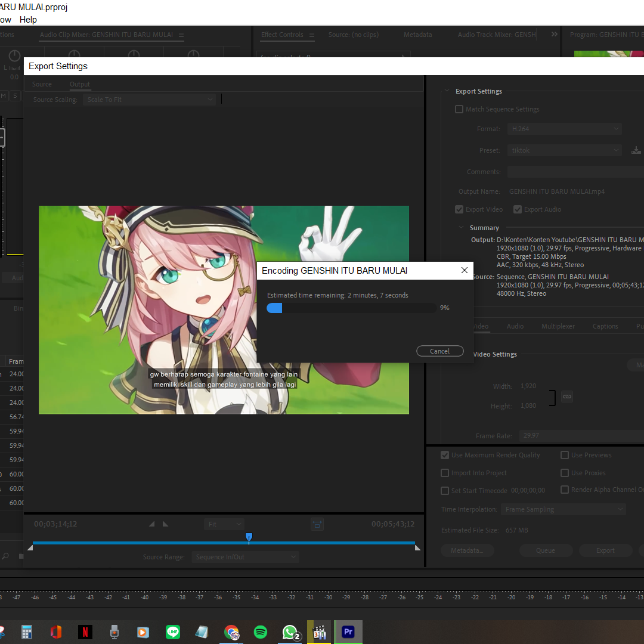Switch to the Source tab
Screen dimensions: 644x644
coord(42,84)
